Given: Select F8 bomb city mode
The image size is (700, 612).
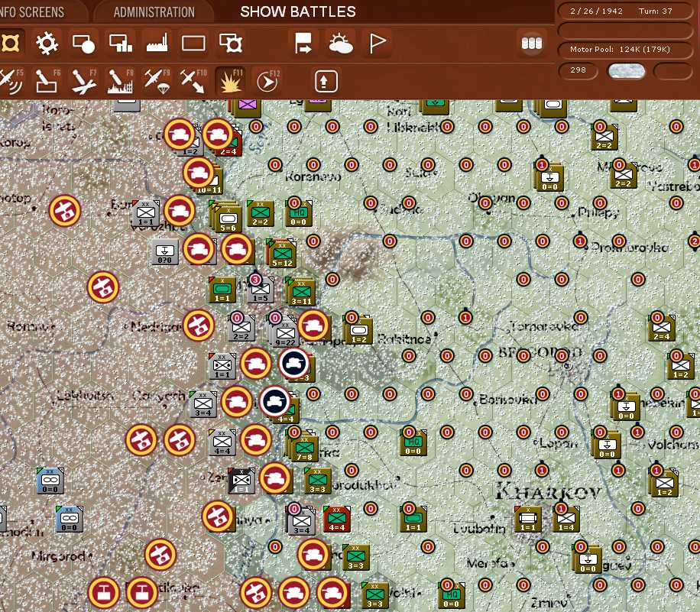Looking at the screenshot, I should tap(120, 81).
